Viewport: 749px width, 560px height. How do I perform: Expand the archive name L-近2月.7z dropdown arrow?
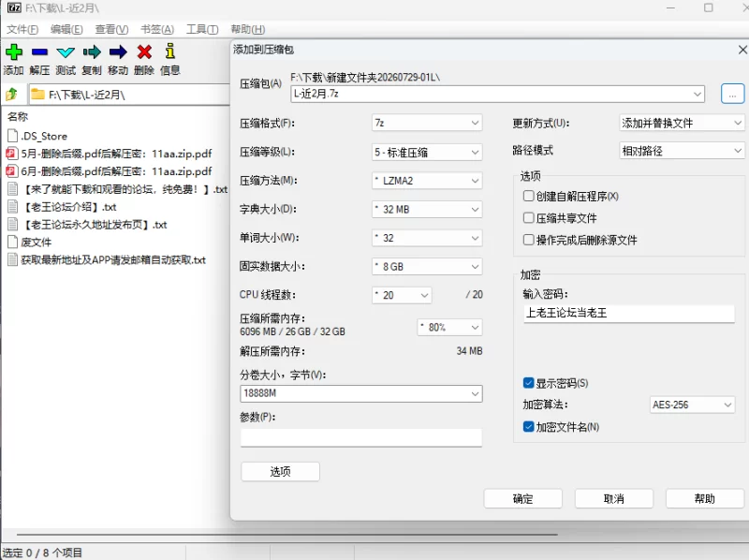pos(698,95)
